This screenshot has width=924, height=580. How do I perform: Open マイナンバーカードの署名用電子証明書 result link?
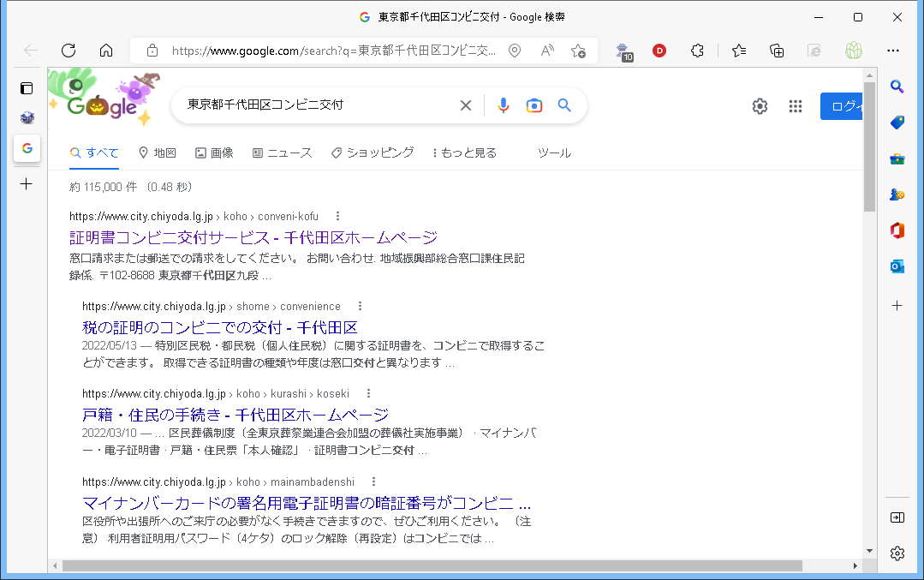[307, 503]
